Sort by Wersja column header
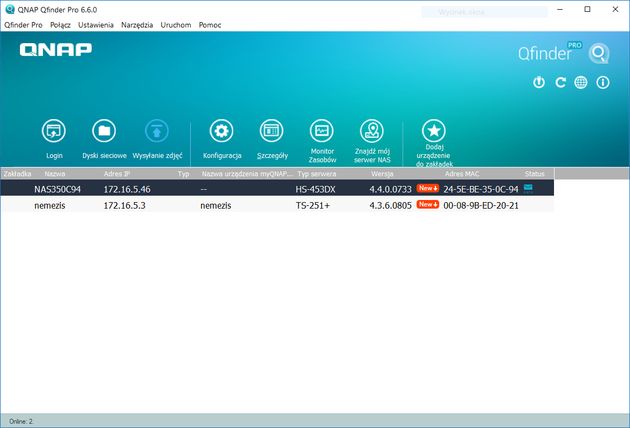This screenshot has width=630, height=428. tap(382, 174)
